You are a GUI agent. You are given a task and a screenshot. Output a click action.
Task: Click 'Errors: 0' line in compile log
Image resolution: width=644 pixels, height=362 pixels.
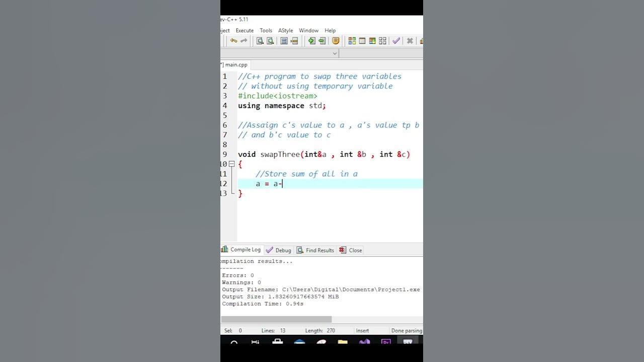[238, 276]
